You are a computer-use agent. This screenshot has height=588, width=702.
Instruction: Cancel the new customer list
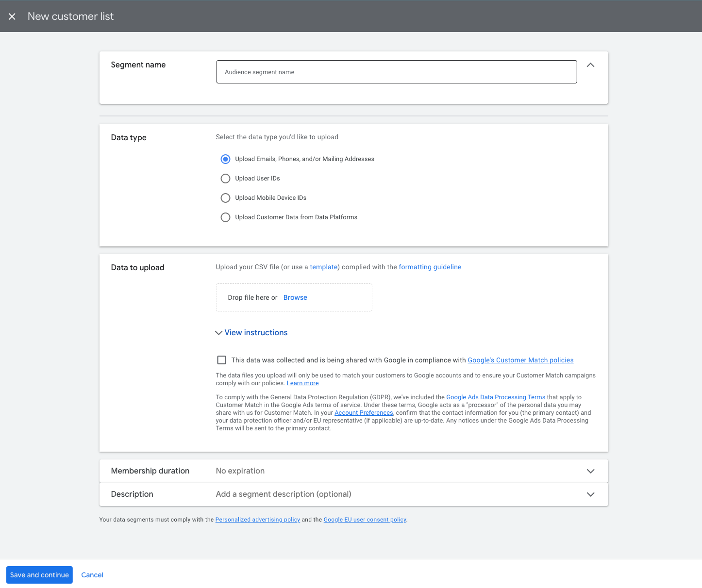[x=92, y=575]
